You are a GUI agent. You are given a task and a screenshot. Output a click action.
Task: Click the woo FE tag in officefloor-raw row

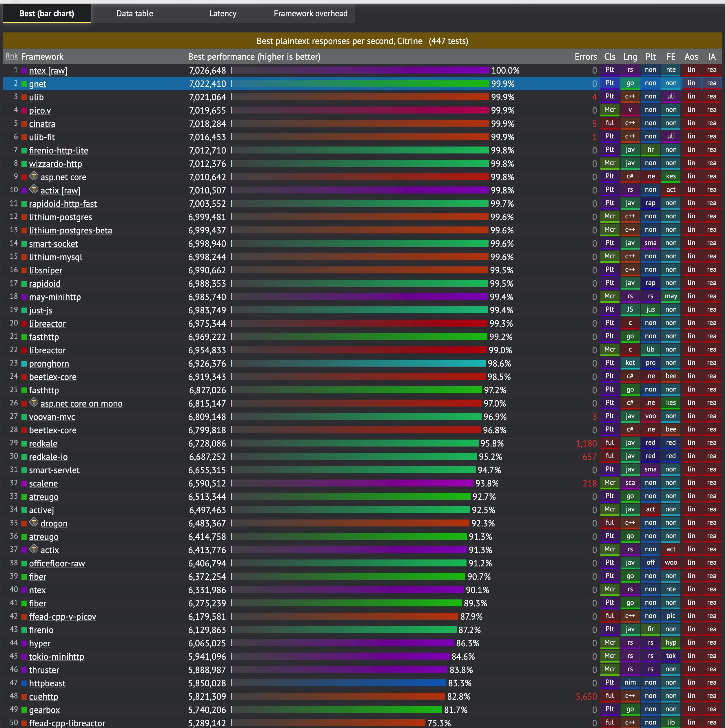point(671,563)
